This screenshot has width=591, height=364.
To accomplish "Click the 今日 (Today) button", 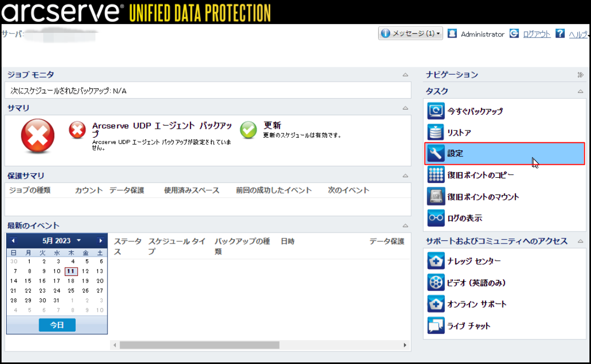I will point(57,325).
